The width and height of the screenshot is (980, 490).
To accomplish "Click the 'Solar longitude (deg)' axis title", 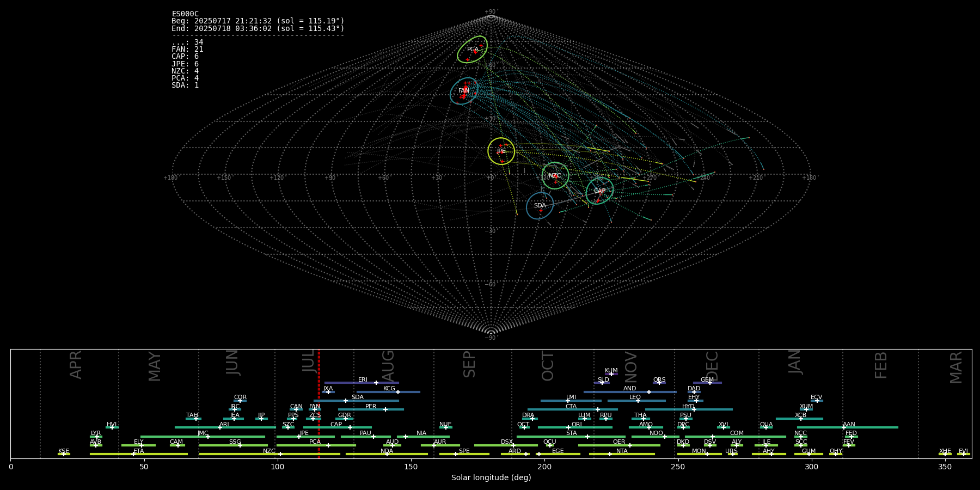I will click(x=491, y=477).
